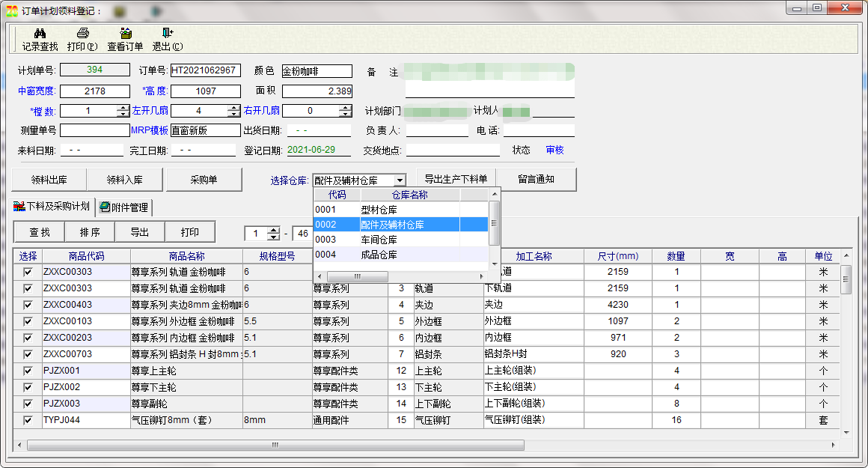Select the 下料及采购计划 tab icon
The width and height of the screenshot is (868, 468).
[19, 207]
